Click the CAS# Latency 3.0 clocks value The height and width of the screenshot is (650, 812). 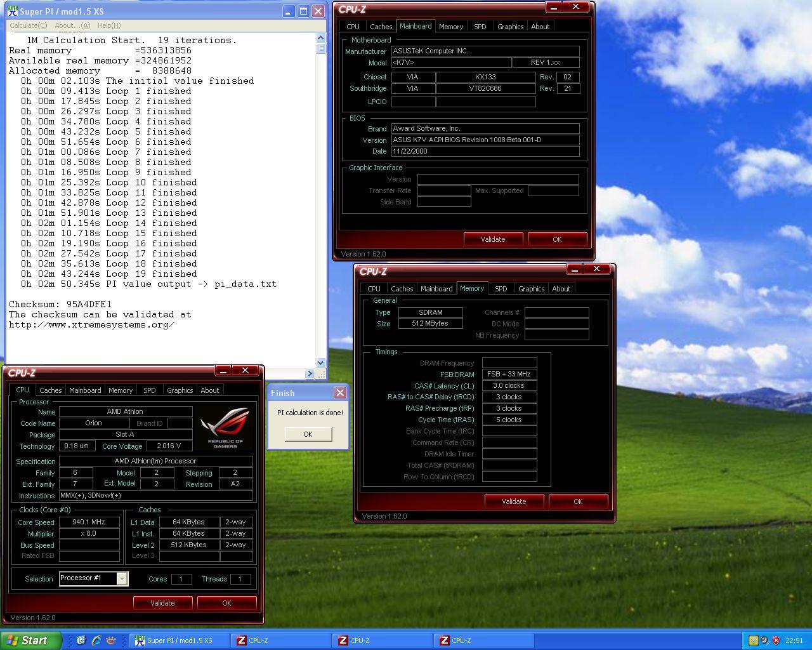pos(509,386)
